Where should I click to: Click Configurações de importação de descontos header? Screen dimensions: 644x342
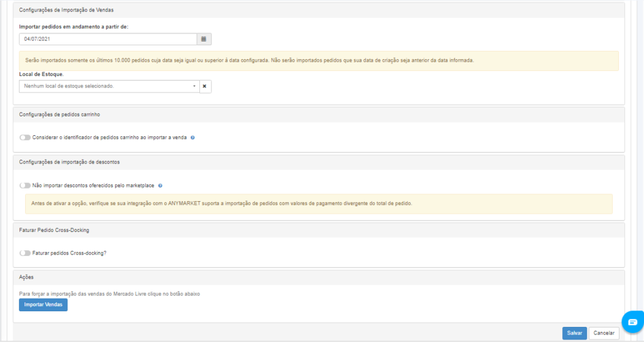tap(69, 162)
